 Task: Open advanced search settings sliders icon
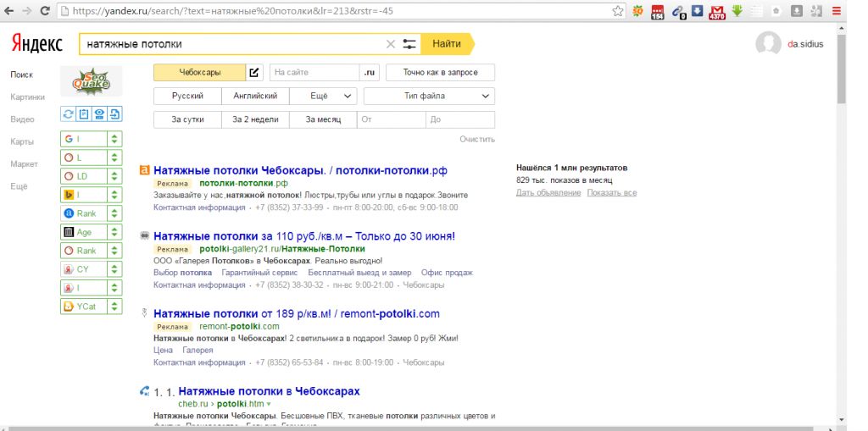click(x=409, y=44)
